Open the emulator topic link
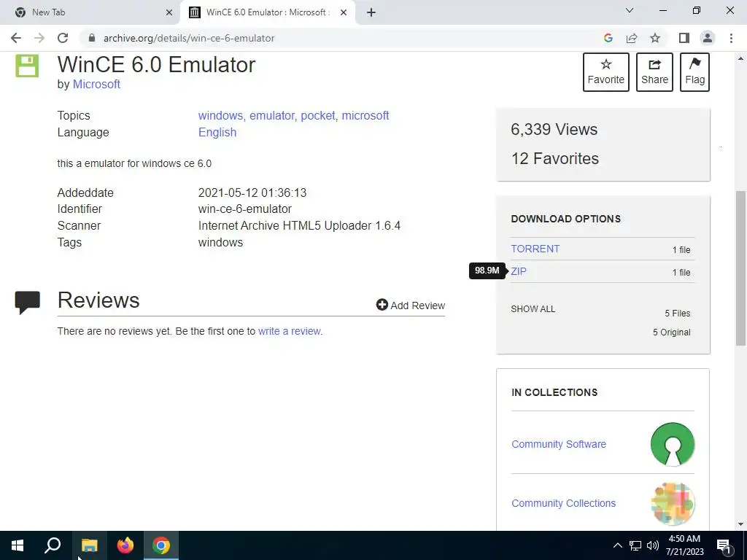This screenshot has width=747, height=560. 271,116
